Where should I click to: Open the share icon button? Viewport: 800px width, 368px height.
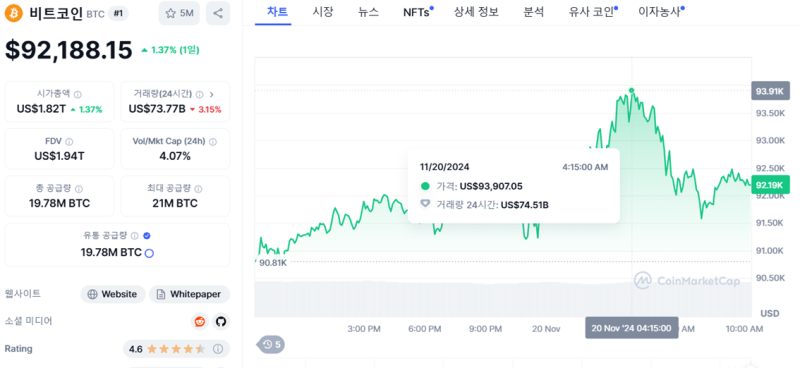[x=218, y=13]
